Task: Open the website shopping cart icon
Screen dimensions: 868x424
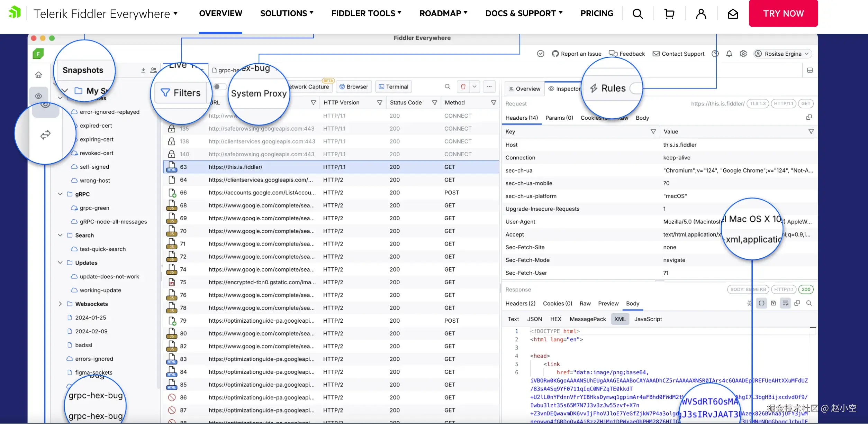Action: coord(669,13)
